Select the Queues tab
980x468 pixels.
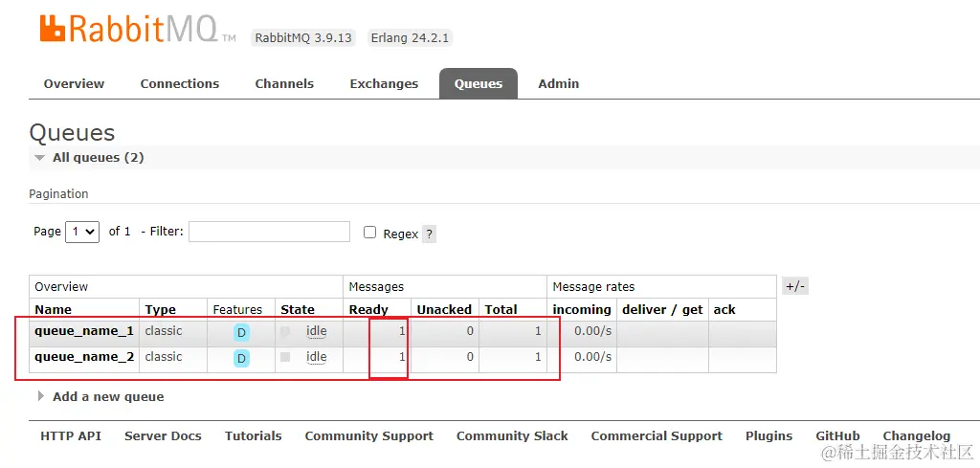479,83
